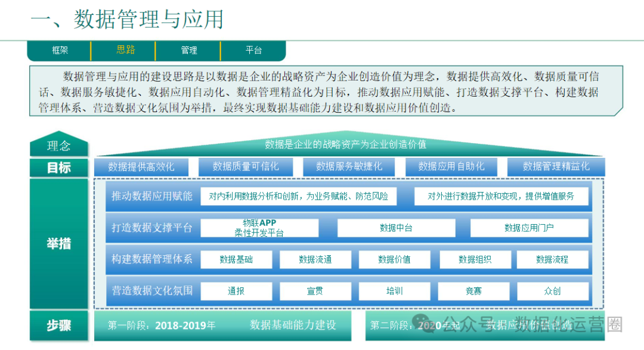This screenshot has height=350, width=644.
Task: Select the 数据质量可信化 goal box
Action: 246,167
